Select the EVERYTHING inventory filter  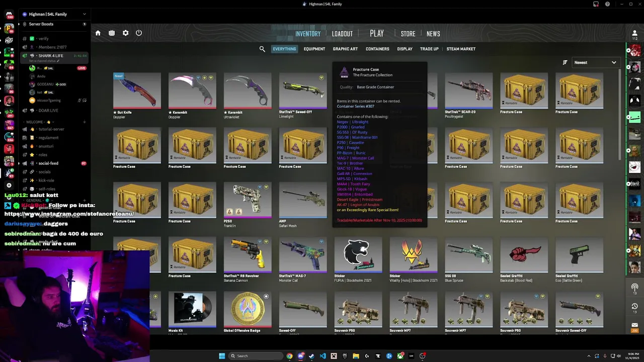click(x=284, y=49)
